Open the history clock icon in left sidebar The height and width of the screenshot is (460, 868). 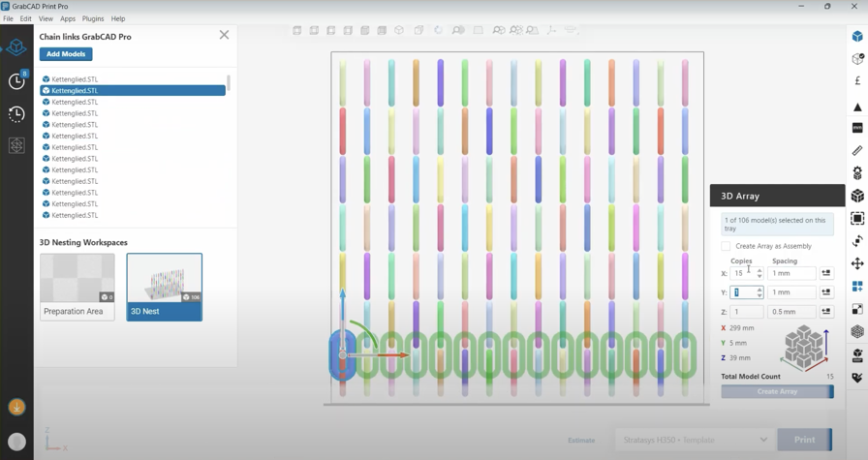point(16,114)
